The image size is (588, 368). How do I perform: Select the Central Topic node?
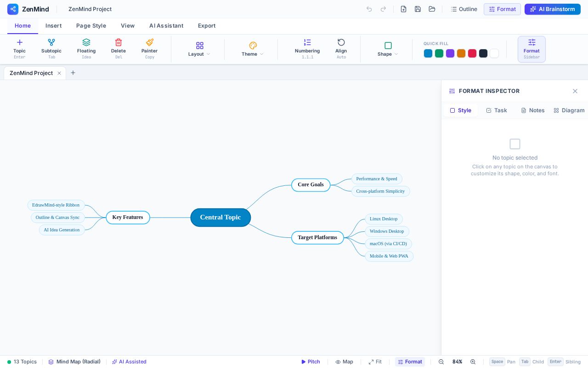[220, 218]
